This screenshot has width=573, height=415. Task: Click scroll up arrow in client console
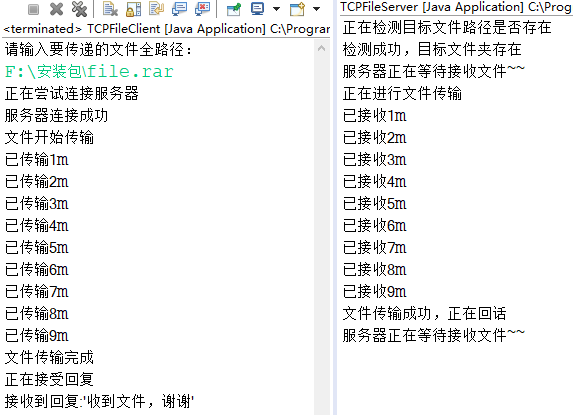point(322,48)
